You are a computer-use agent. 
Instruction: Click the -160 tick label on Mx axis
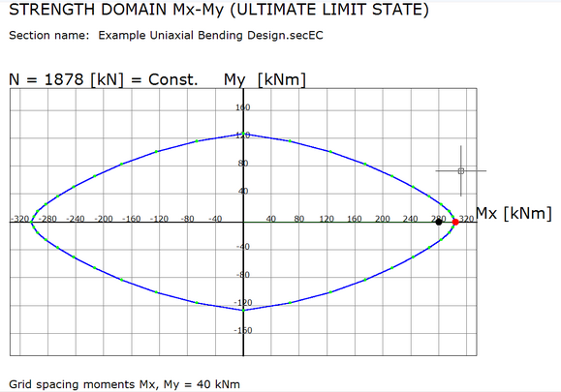pyautogui.click(x=131, y=219)
